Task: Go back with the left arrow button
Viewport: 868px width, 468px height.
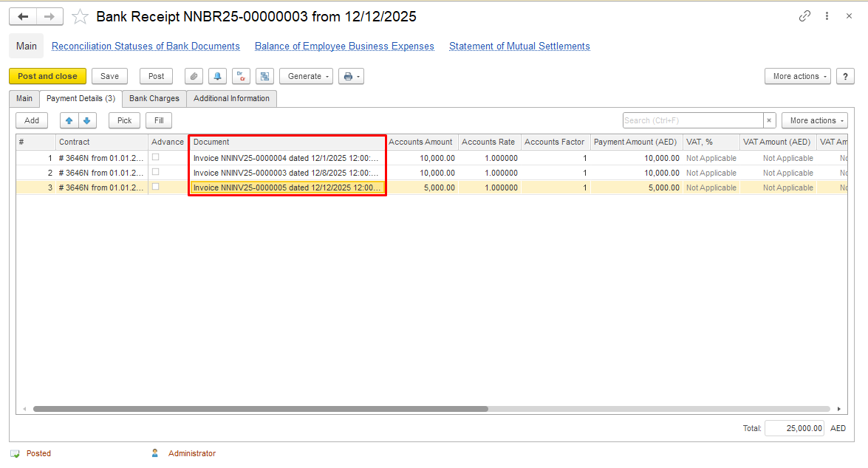Action: pyautogui.click(x=23, y=16)
